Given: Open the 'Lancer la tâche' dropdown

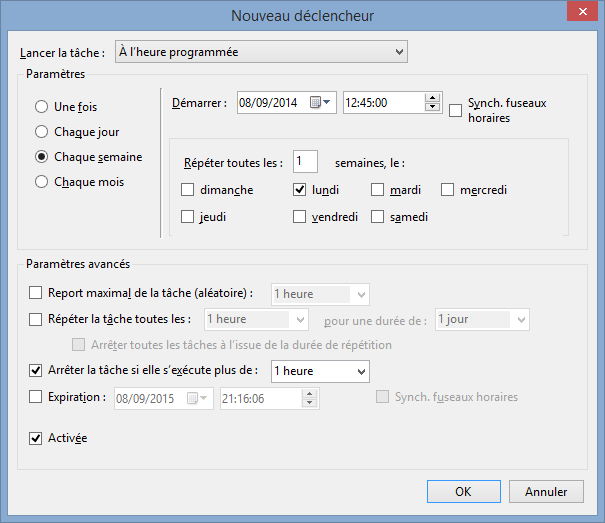Looking at the screenshot, I should (262, 51).
